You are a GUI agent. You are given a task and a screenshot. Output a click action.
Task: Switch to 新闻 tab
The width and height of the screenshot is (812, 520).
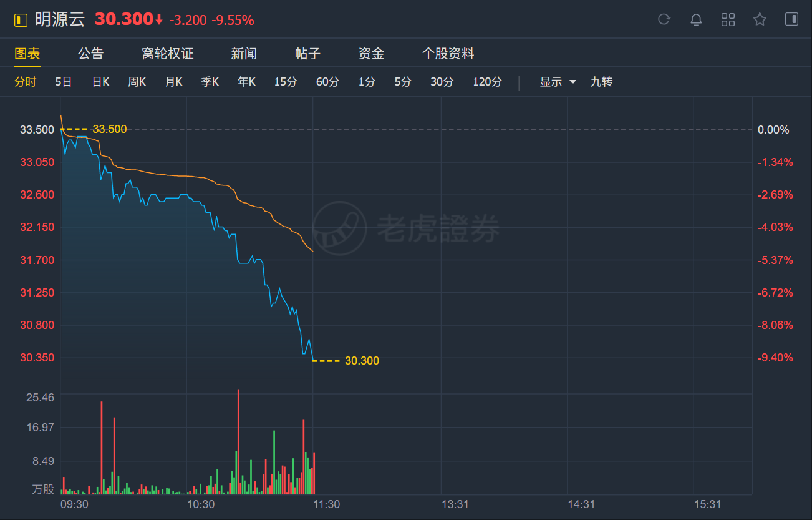[x=244, y=54]
